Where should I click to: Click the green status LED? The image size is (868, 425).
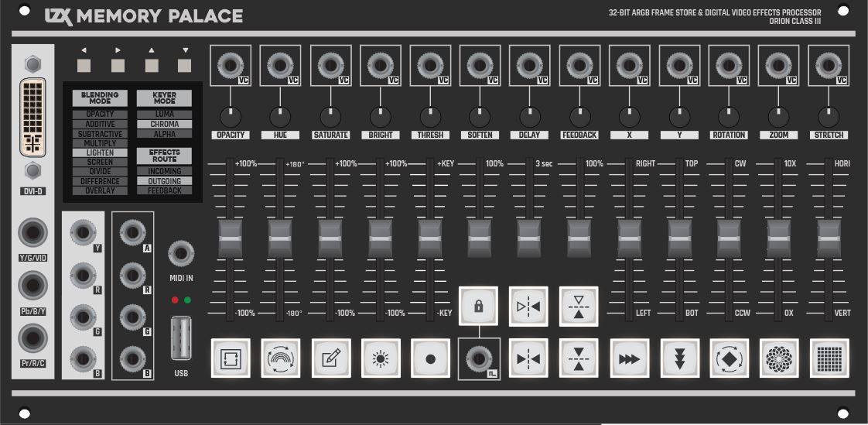click(x=188, y=300)
